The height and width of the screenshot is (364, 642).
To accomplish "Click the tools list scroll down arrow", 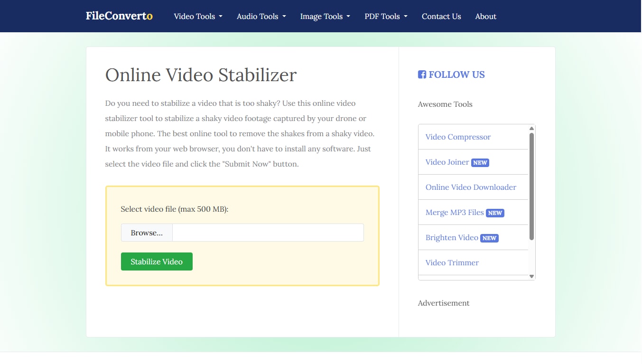I will pyautogui.click(x=531, y=276).
